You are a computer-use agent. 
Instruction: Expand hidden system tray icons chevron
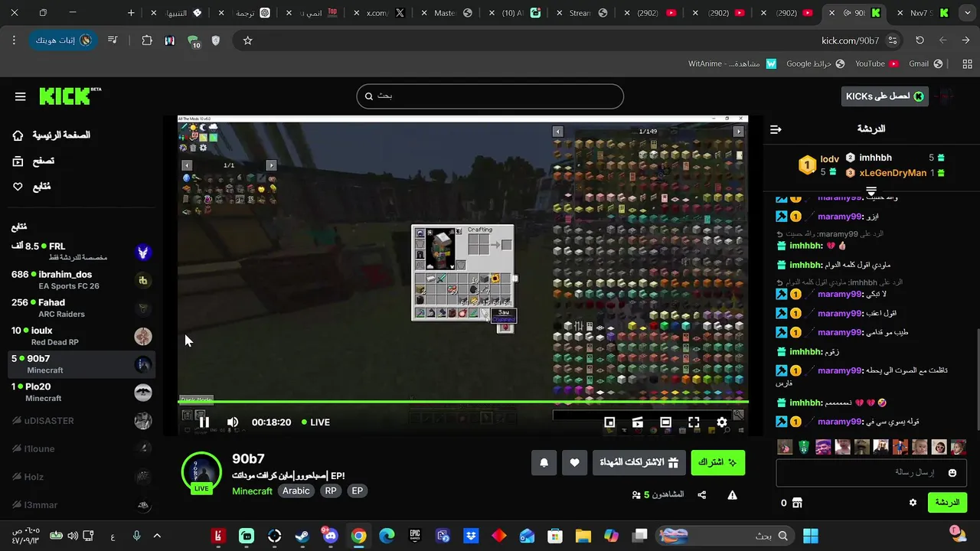157,536
